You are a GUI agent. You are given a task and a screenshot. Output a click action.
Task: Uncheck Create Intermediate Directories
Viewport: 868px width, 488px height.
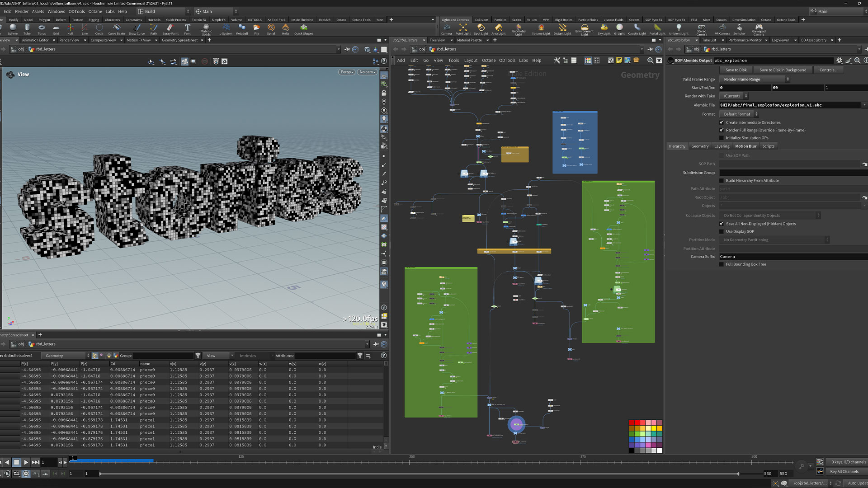click(722, 122)
